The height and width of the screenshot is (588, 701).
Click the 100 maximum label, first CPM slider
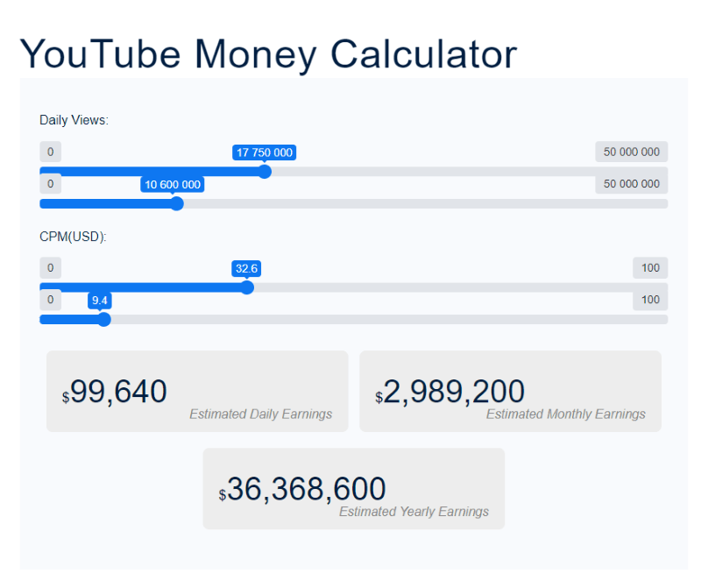click(649, 267)
